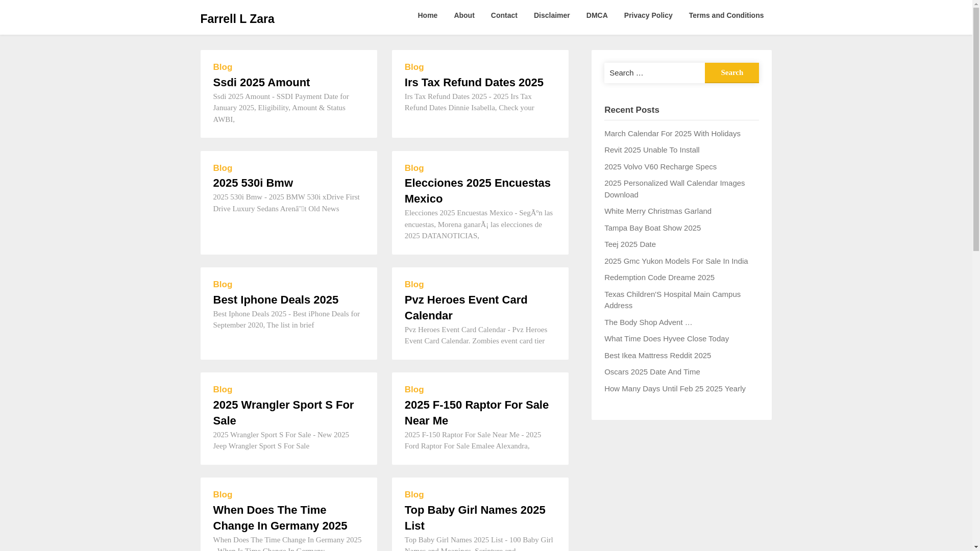Screen dimensions: 980x551
Task: Open When Does The Time Change post
Action: point(280,518)
